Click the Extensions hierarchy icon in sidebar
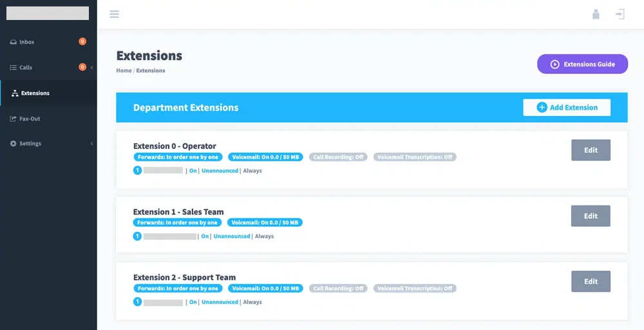Screen dimensions: 644x330 tap(15, 93)
